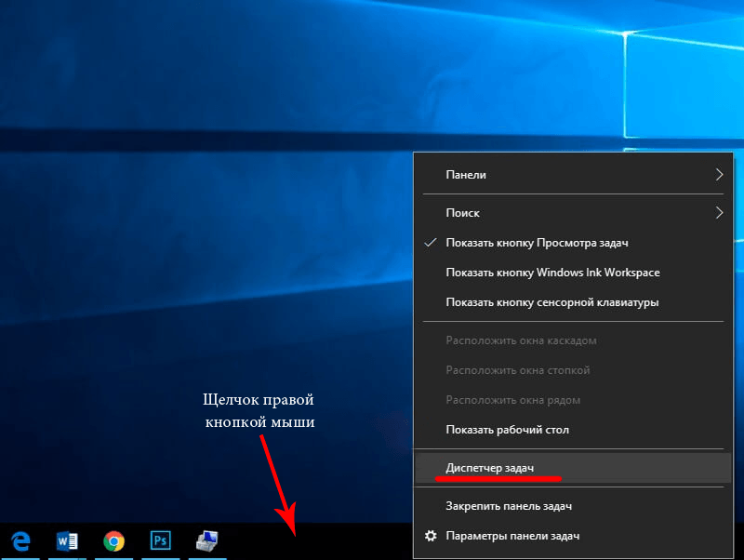Click empty taskbar area below red arrow

[x=296, y=542]
